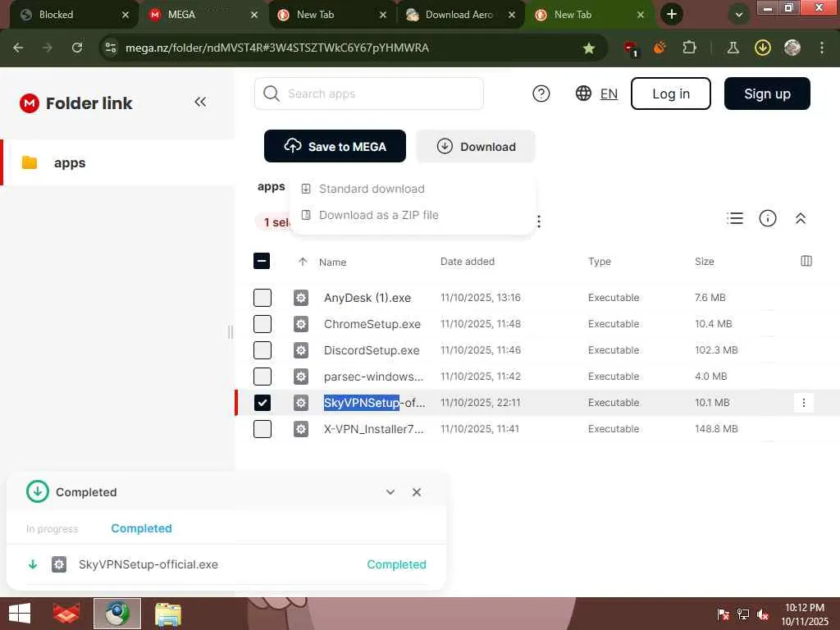The width and height of the screenshot is (840, 630).
Task: Click the DiscordSetup.exe file icon
Action: click(x=300, y=350)
